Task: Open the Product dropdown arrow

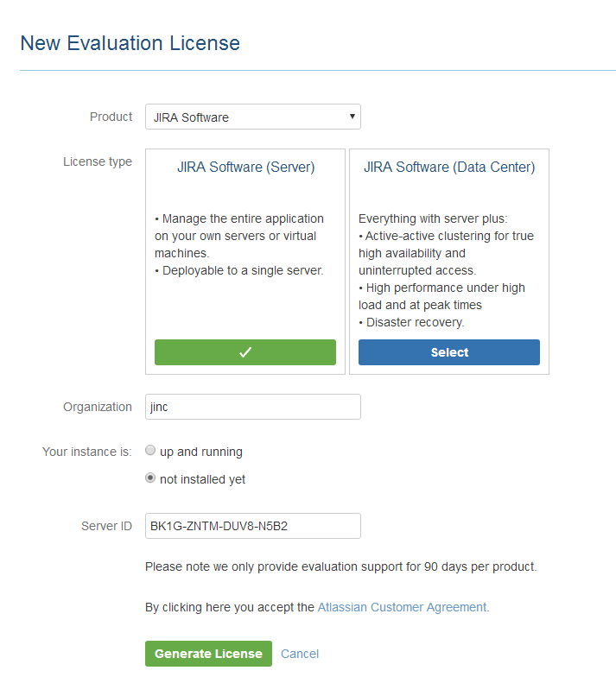Action: 352,117
